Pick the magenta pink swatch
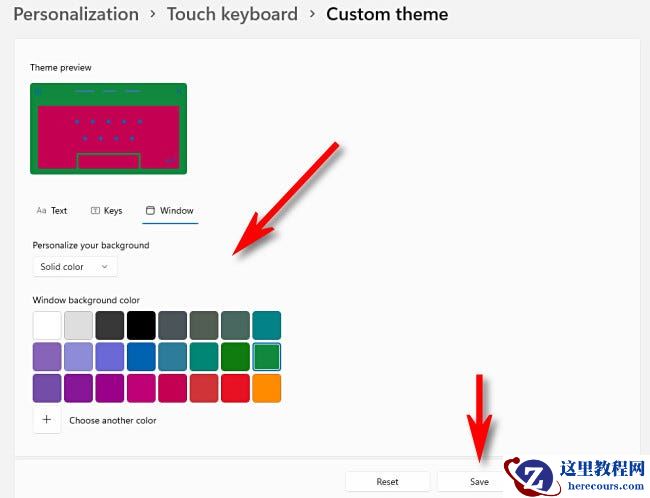 [141, 388]
